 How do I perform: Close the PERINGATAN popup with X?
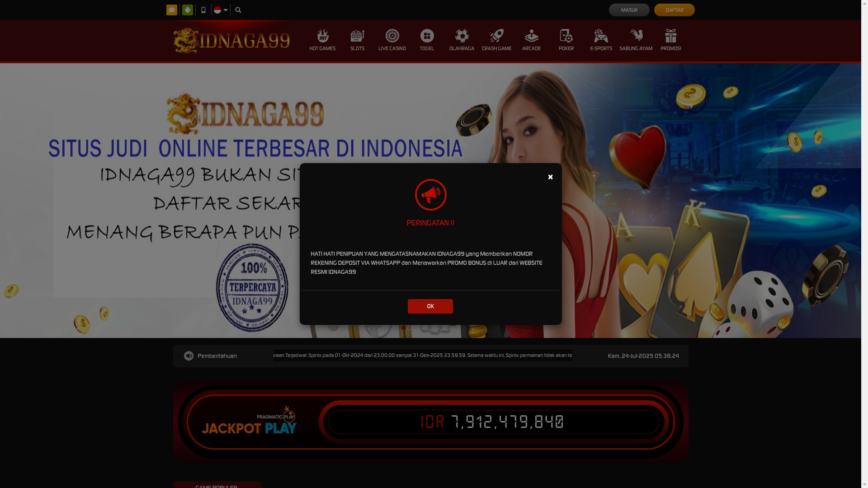550,177
